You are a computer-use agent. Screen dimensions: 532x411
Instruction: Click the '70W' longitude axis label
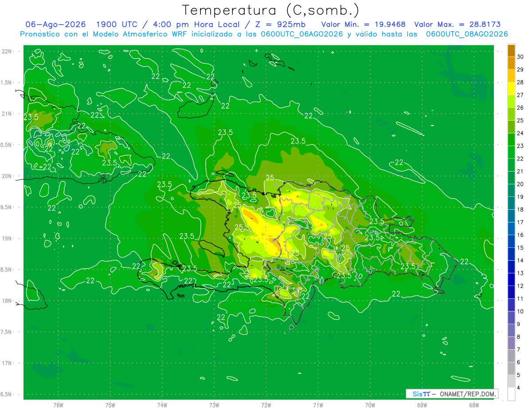click(x=370, y=405)
